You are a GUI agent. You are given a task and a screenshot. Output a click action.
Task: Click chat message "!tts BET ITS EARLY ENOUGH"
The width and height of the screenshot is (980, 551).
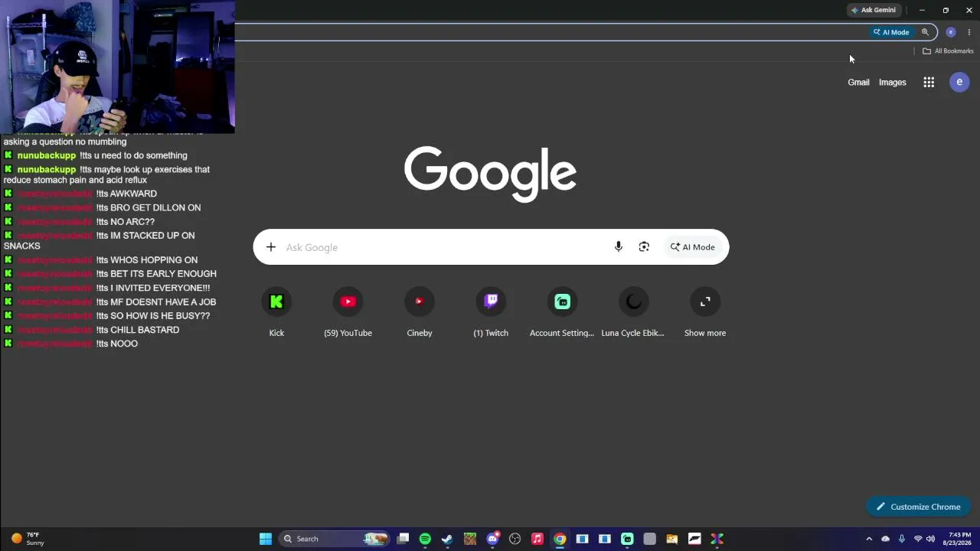coord(156,274)
